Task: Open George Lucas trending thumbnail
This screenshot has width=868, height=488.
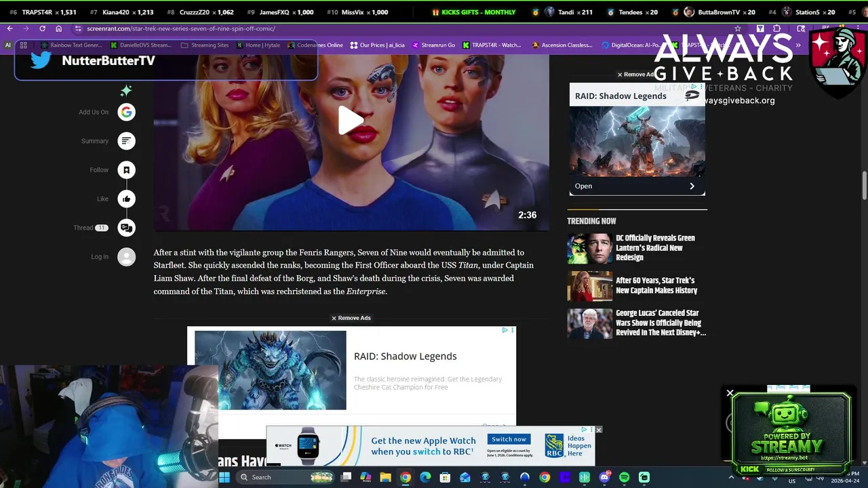Action: pos(589,324)
